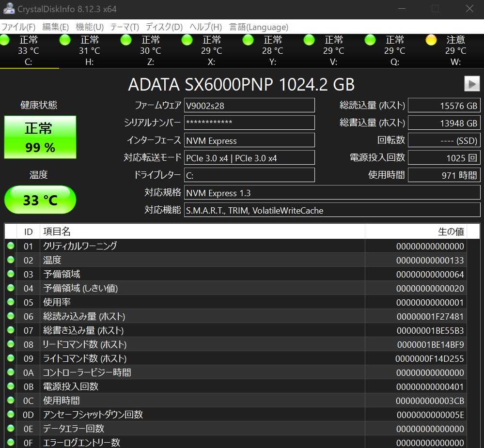Open the 言語(Language) menu
The width and height of the screenshot is (484, 448).
pyautogui.click(x=259, y=27)
